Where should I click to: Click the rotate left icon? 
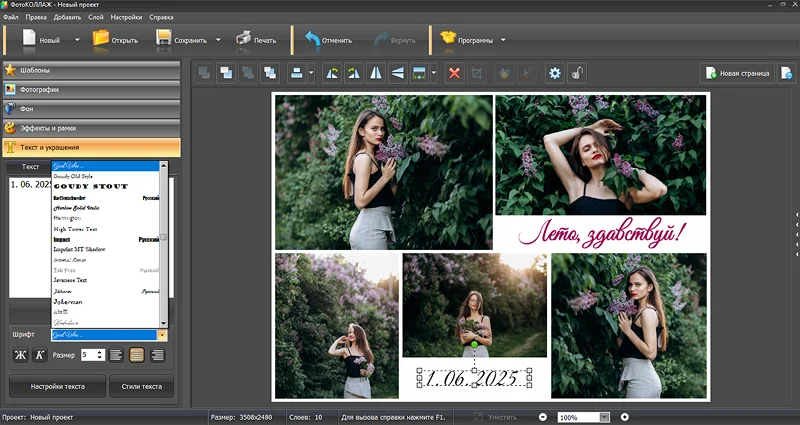click(332, 73)
